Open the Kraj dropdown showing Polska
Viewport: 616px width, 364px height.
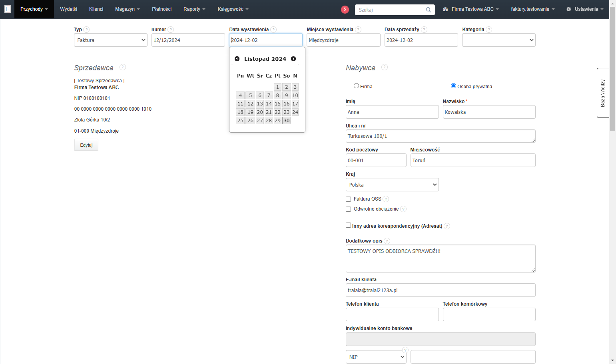pos(392,185)
